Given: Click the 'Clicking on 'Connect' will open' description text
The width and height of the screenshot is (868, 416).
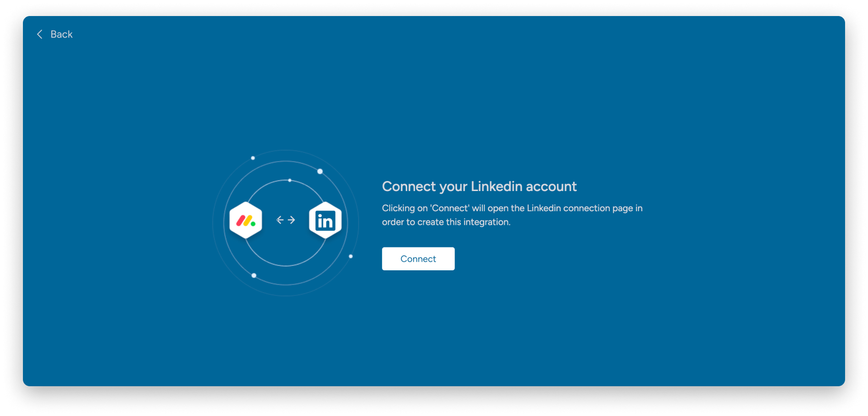Looking at the screenshot, I should click(512, 215).
